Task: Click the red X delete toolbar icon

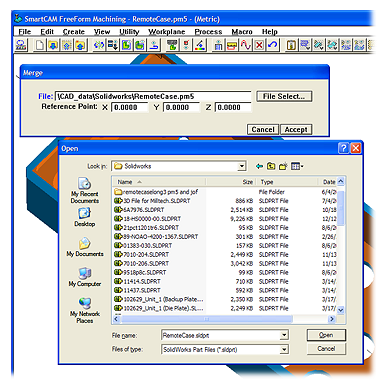Action: coord(259,45)
